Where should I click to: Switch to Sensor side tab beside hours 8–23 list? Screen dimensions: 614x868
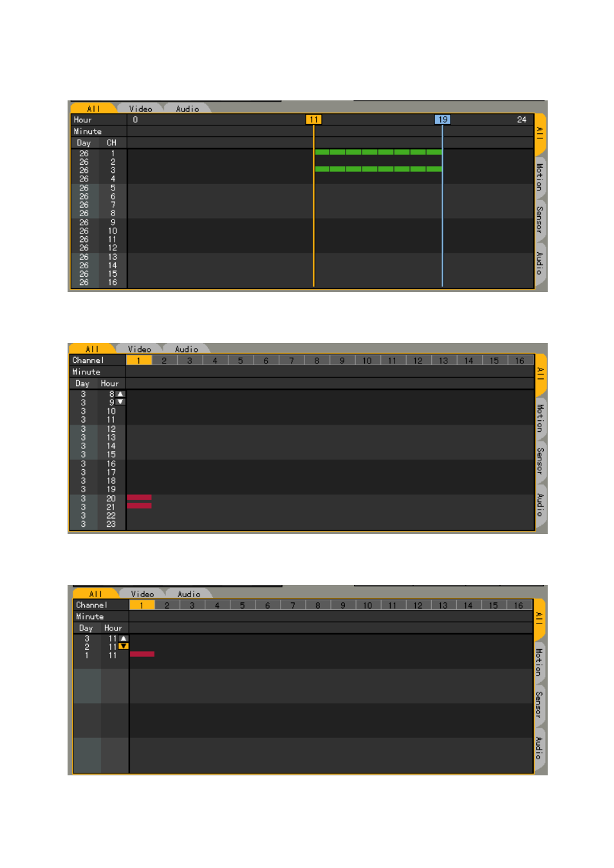click(540, 461)
